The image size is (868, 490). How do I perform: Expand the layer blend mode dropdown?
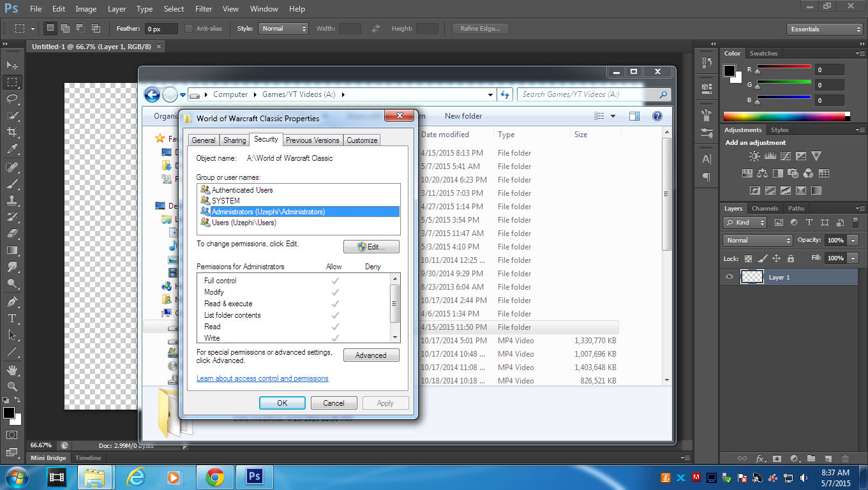[x=758, y=241]
